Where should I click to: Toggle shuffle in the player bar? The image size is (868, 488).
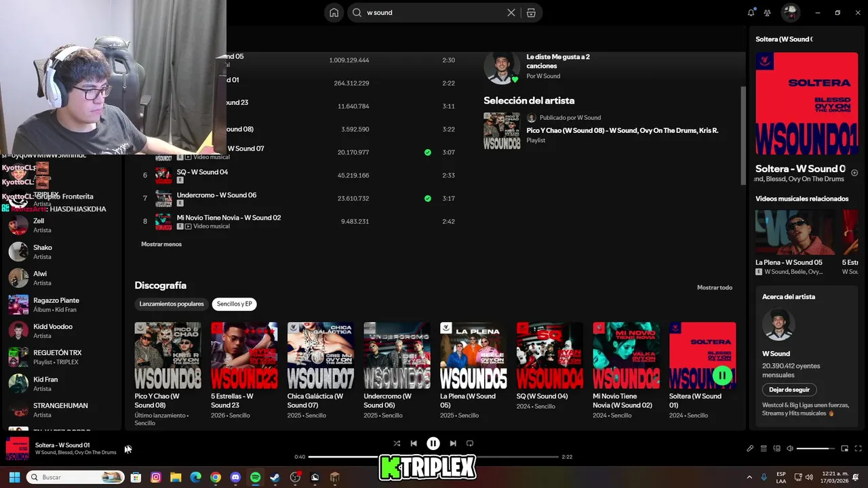397,443
